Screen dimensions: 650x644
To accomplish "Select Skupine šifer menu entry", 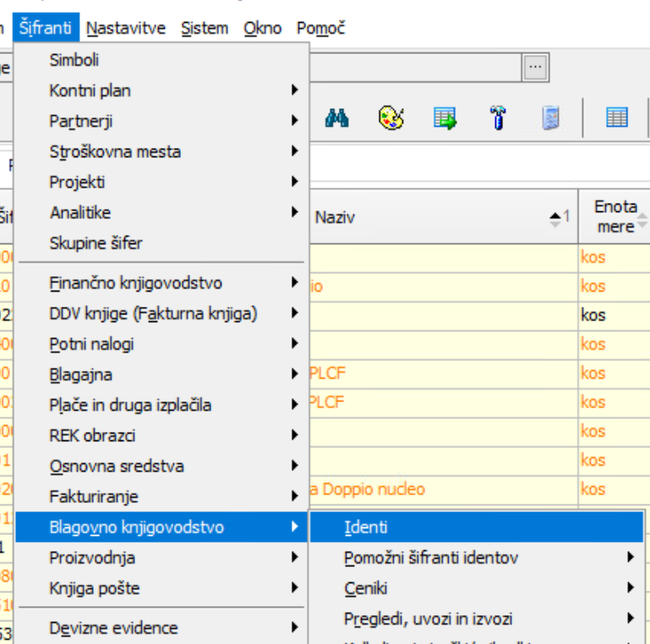I will point(161,243).
